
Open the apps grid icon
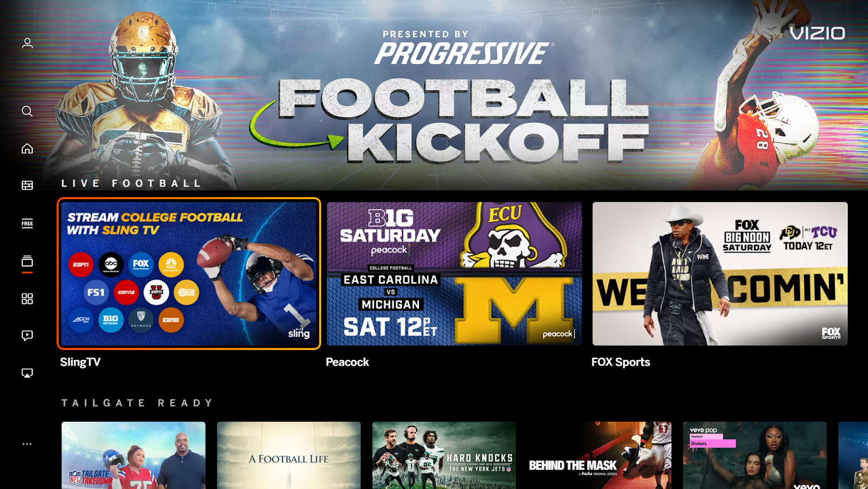coord(27,299)
